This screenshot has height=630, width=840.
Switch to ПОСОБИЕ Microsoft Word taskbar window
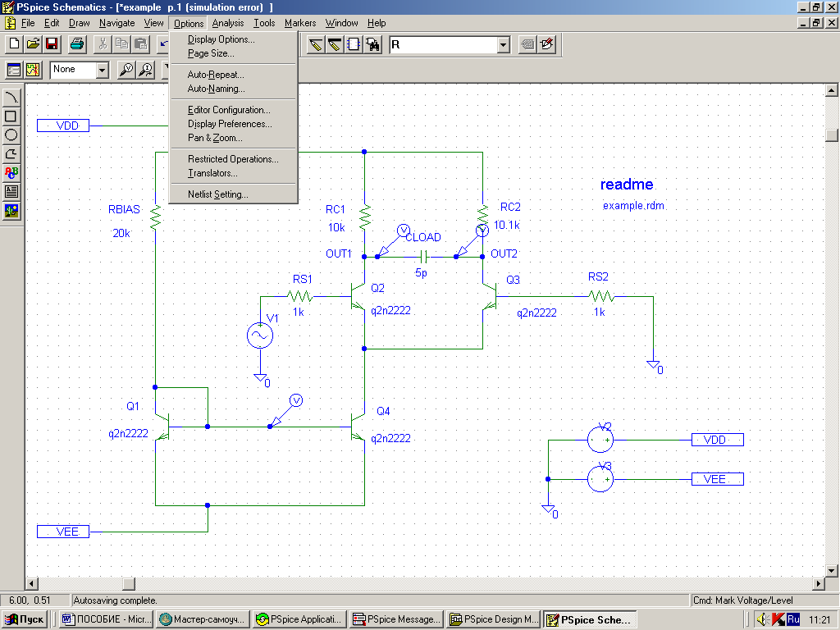(106, 619)
